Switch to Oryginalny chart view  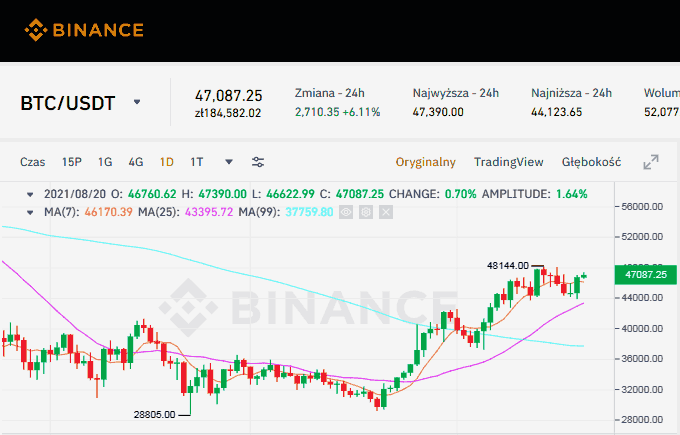[x=425, y=162]
